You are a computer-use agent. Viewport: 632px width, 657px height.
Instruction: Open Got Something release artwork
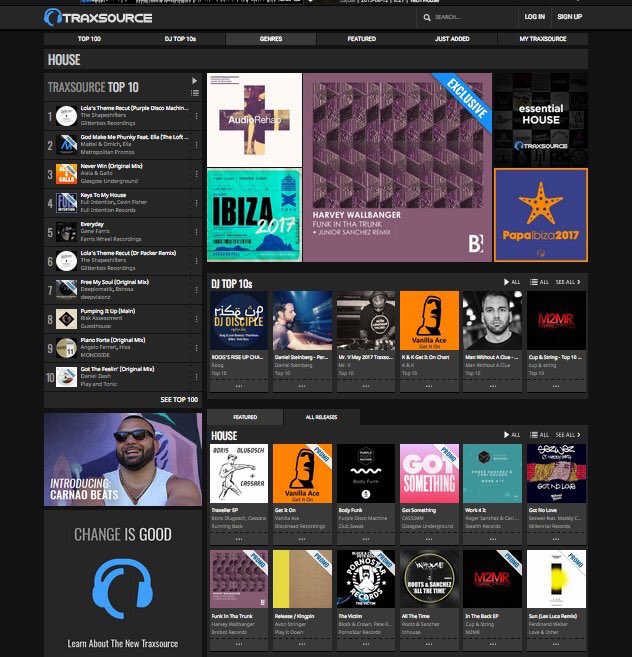click(x=429, y=473)
